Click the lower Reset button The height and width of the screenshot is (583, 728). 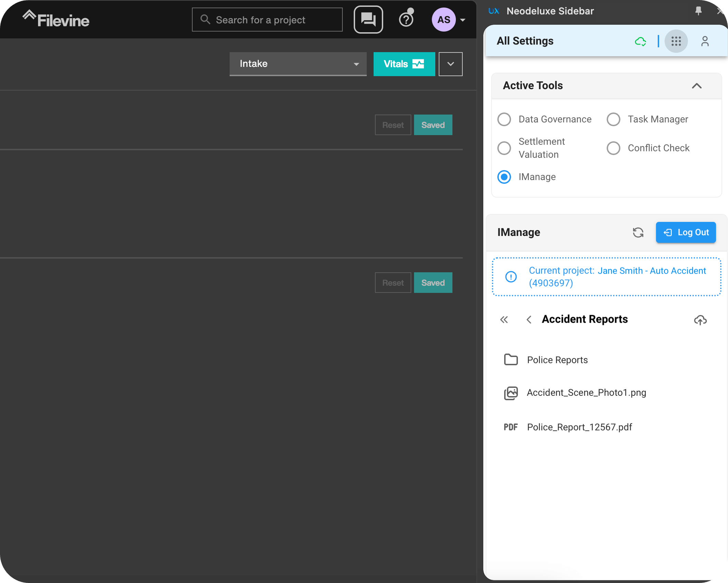(x=393, y=283)
